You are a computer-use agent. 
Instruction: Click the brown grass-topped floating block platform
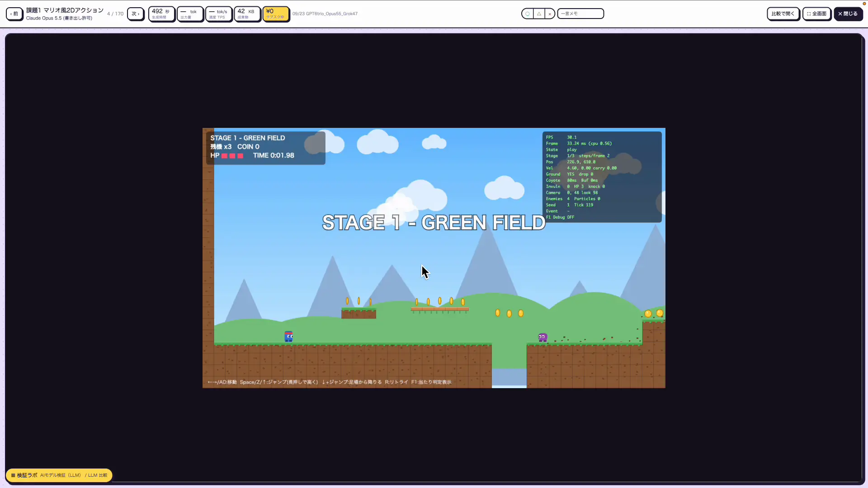(x=359, y=313)
